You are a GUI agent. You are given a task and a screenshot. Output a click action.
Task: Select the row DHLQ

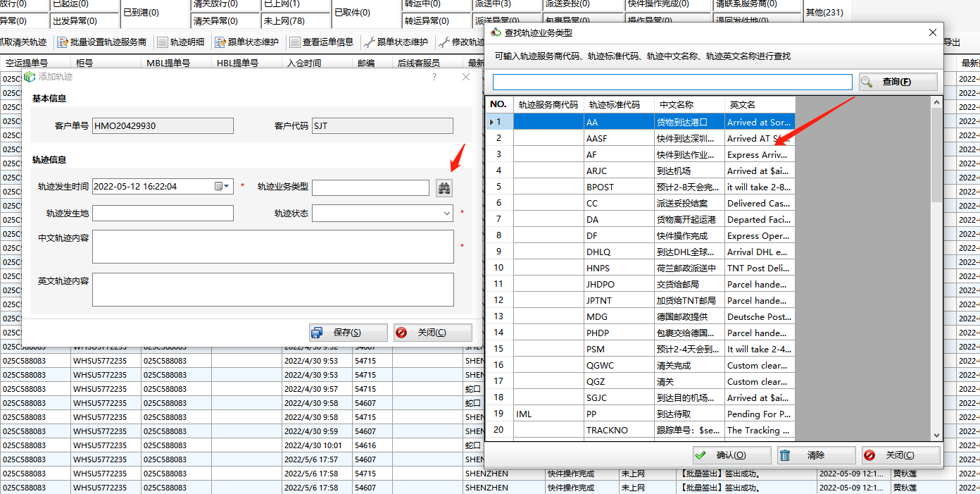(x=641, y=252)
